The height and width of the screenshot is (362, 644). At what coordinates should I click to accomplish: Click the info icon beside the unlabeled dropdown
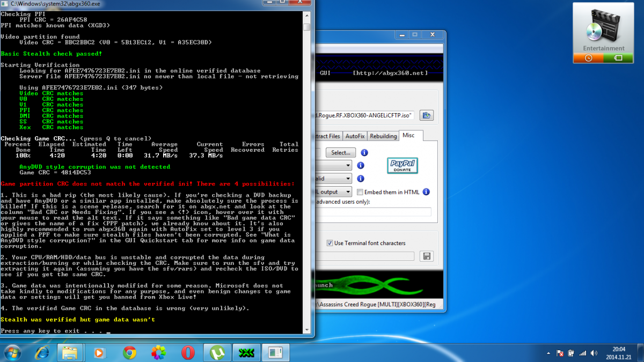tap(361, 166)
